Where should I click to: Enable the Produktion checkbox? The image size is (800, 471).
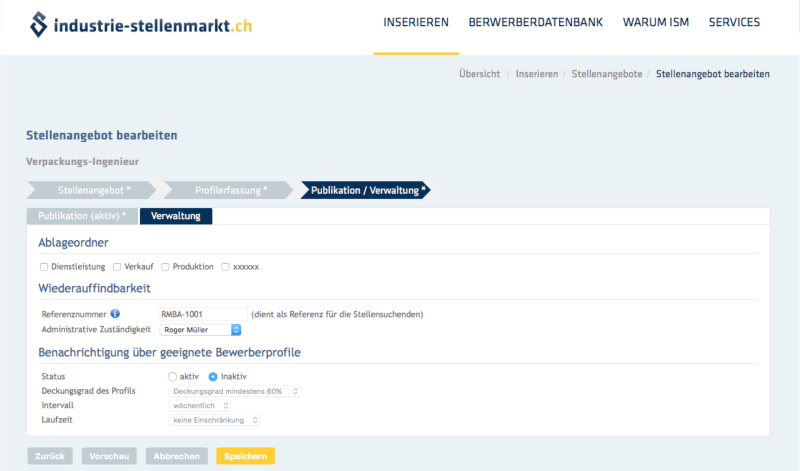point(165,267)
